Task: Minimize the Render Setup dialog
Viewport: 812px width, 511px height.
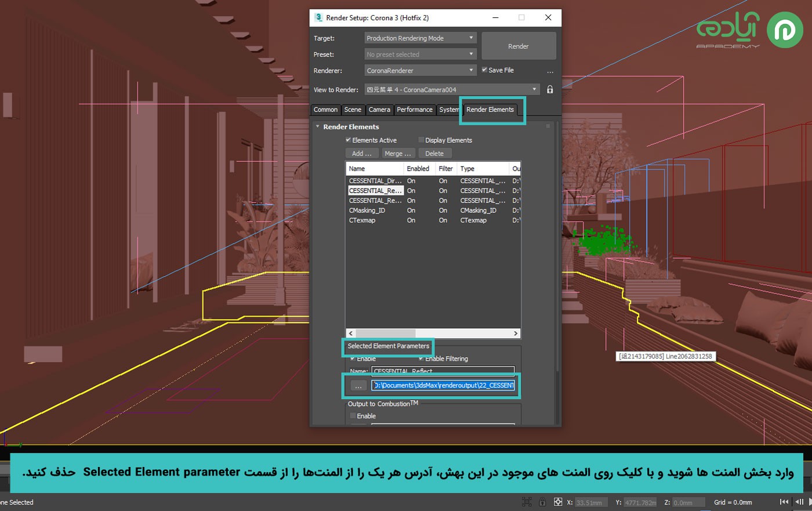Action: coord(495,17)
